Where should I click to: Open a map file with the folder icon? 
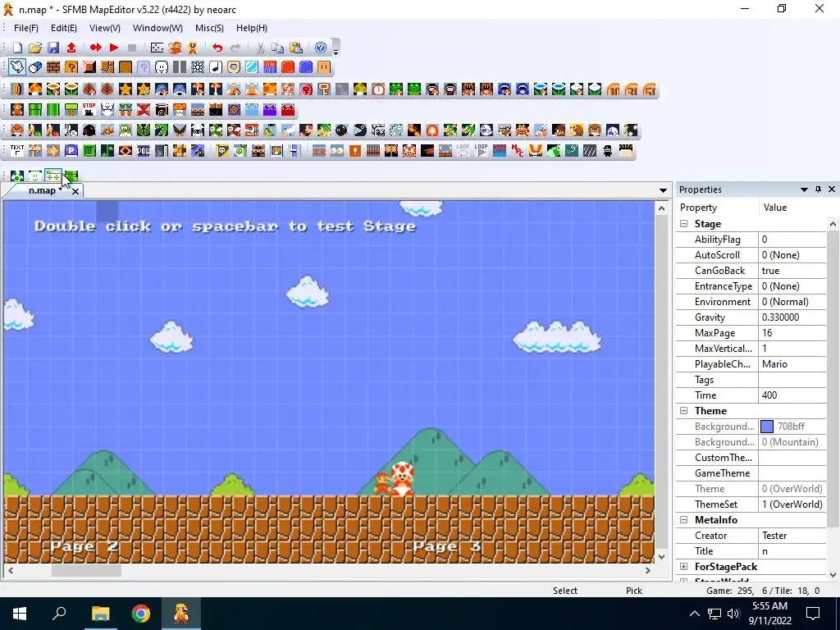pyautogui.click(x=35, y=48)
